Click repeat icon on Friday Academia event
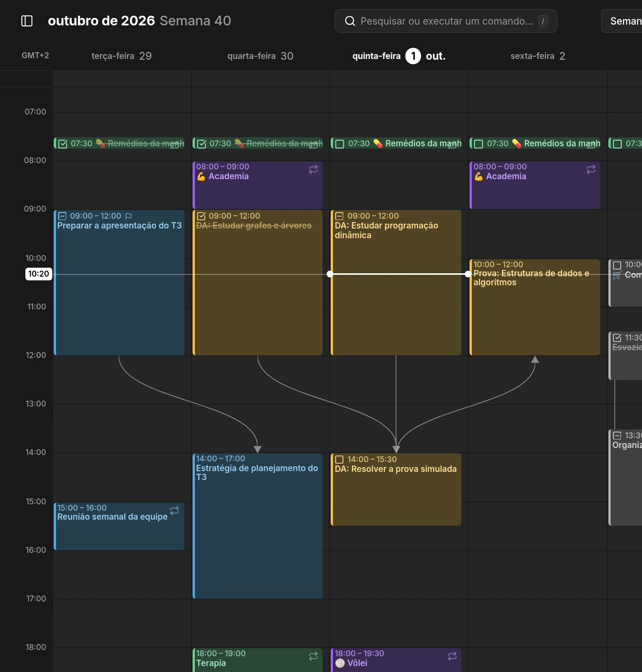The image size is (642, 672). click(591, 169)
